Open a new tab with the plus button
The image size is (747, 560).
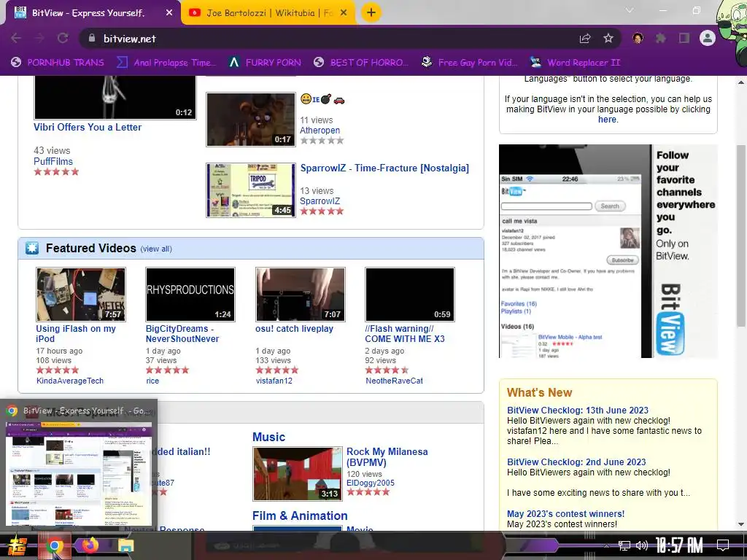click(x=371, y=12)
